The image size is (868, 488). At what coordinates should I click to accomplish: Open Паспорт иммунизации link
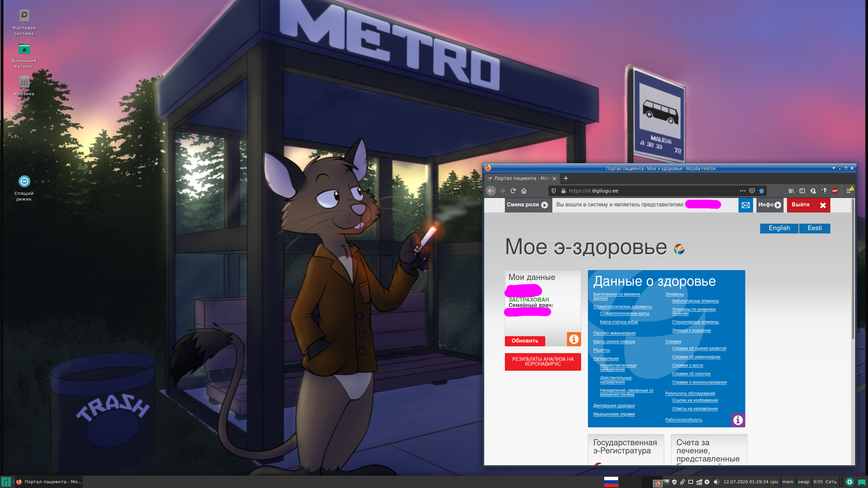coord(614,333)
